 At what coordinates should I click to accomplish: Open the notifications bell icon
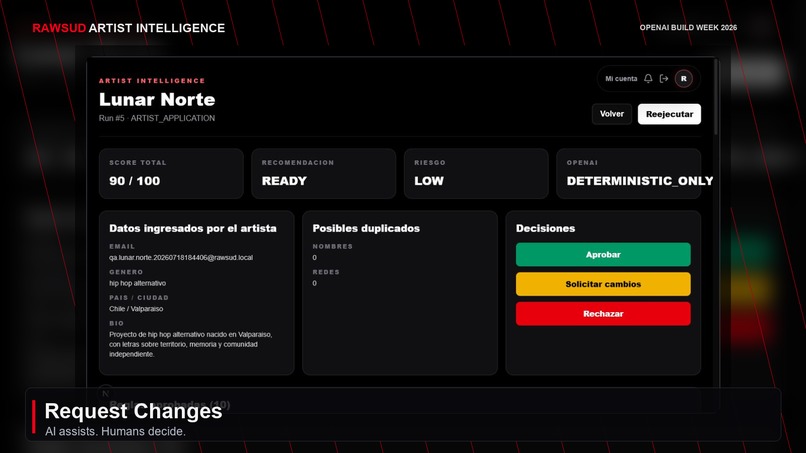tap(648, 79)
